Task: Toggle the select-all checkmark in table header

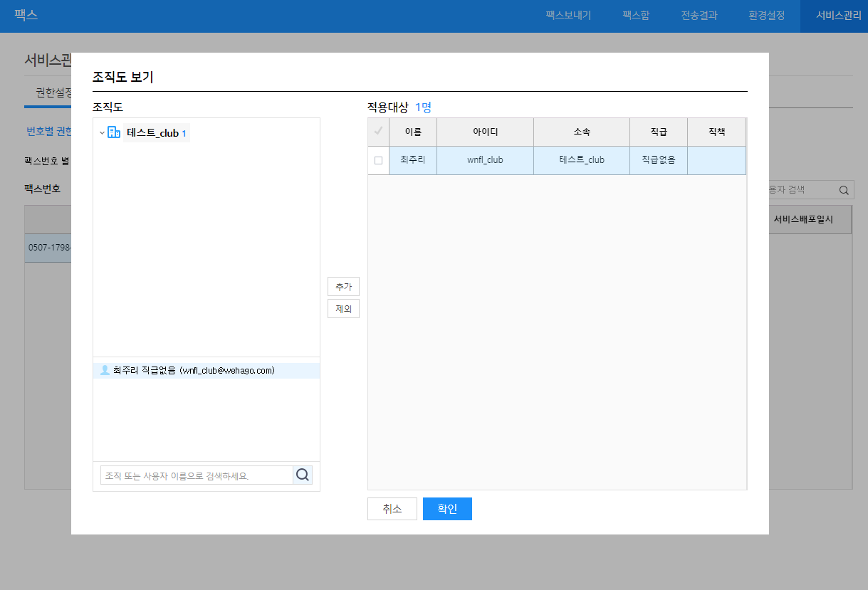Action: pyautogui.click(x=378, y=132)
